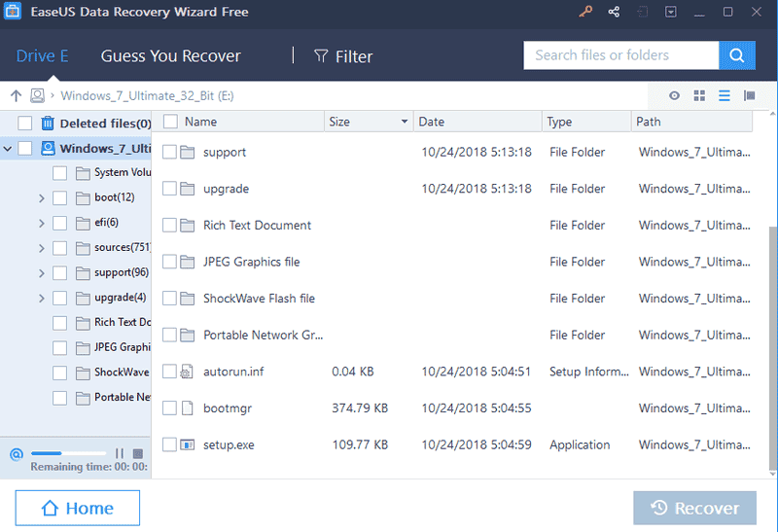Expand the boot(12) folder node

coord(42,198)
